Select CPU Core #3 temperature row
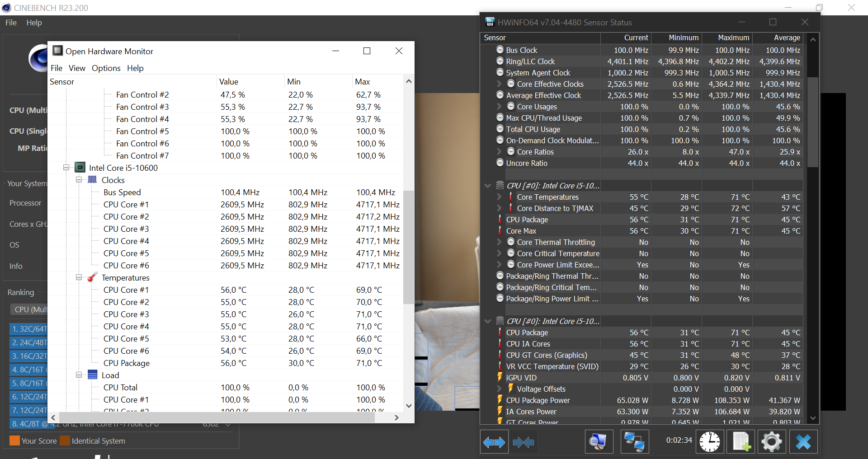Image resolution: width=868 pixels, height=459 pixels. (x=225, y=314)
